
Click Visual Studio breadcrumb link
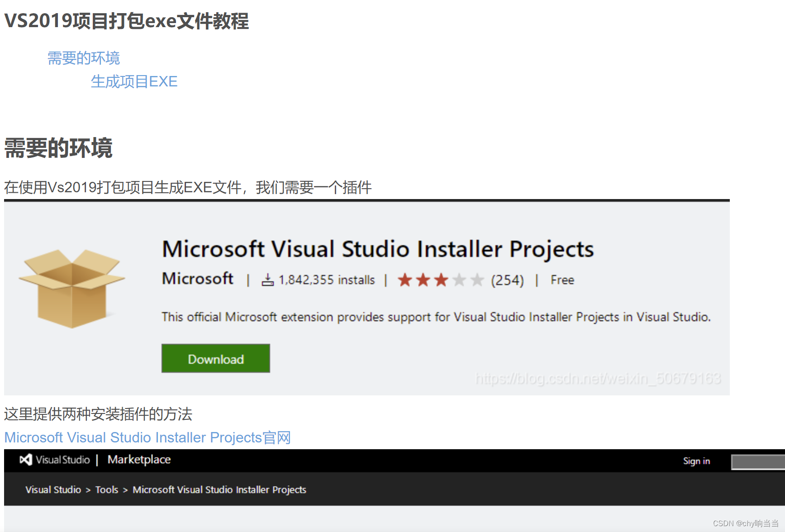click(x=53, y=489)
